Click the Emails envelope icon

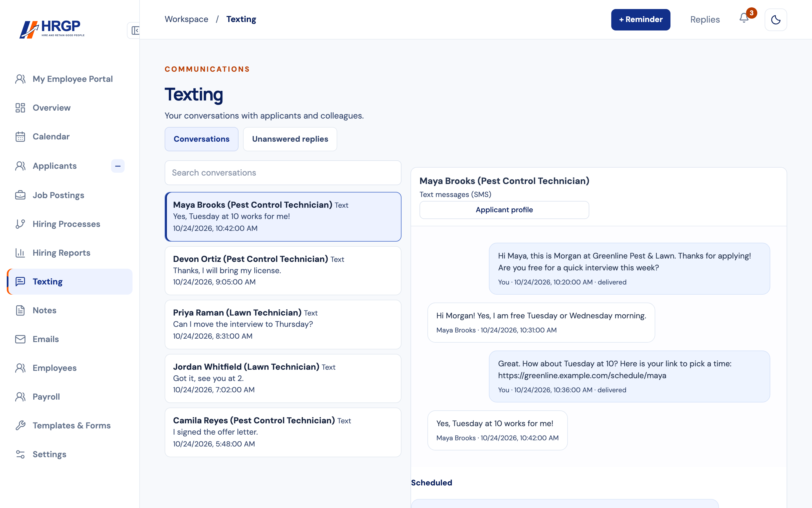pyautogui.click(x=20, y=339)
